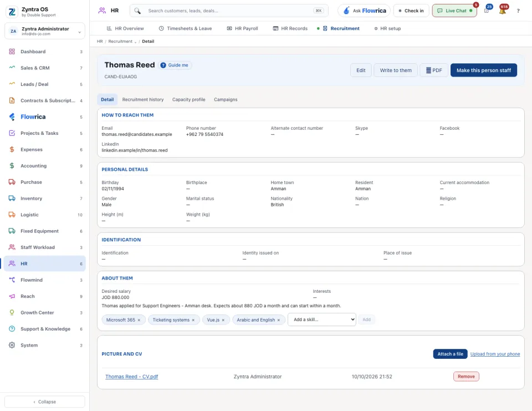Open the Expenses dollar icon
532x411 pixels.
[12, 149]
